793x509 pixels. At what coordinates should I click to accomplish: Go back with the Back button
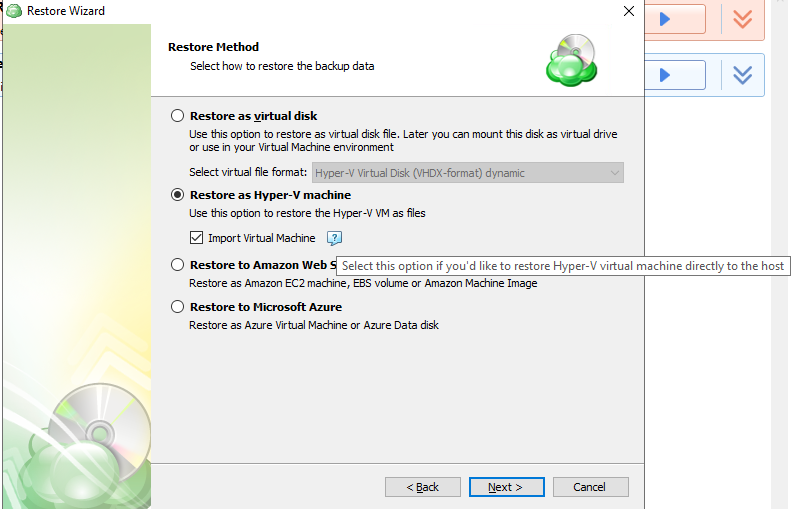coord(423,487)
